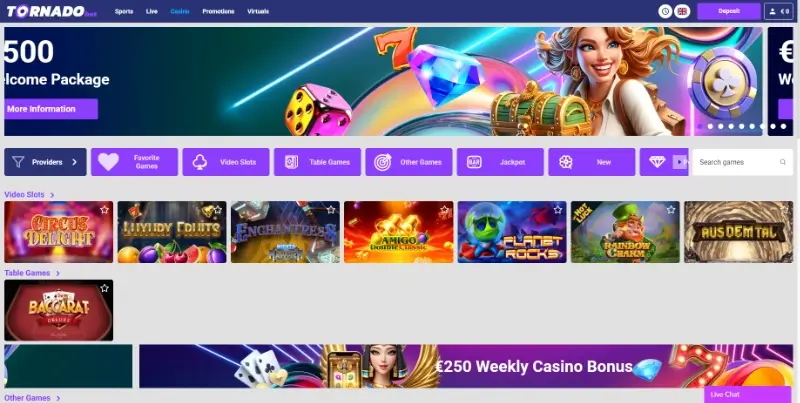Select the Favorite Games heart category
The height and width of the screenshot is (403, 800).
[x=134, y=162]
